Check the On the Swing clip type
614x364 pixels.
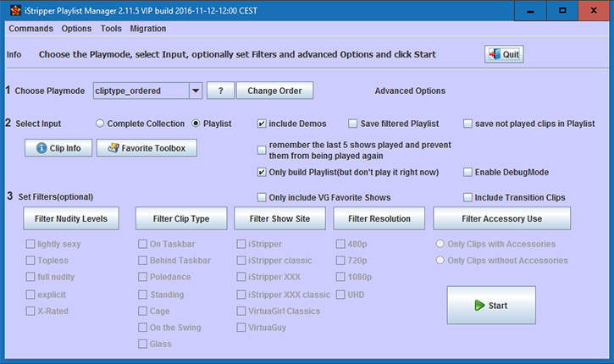coord(142,328)
